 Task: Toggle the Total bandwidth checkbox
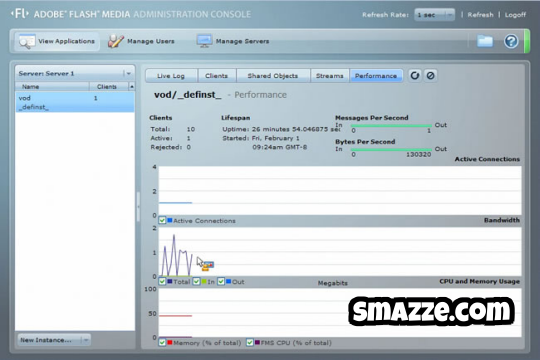162,281
